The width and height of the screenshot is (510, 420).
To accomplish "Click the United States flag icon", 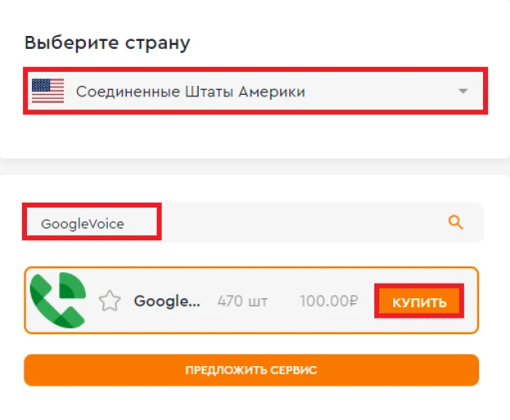I will click(47, 91).
